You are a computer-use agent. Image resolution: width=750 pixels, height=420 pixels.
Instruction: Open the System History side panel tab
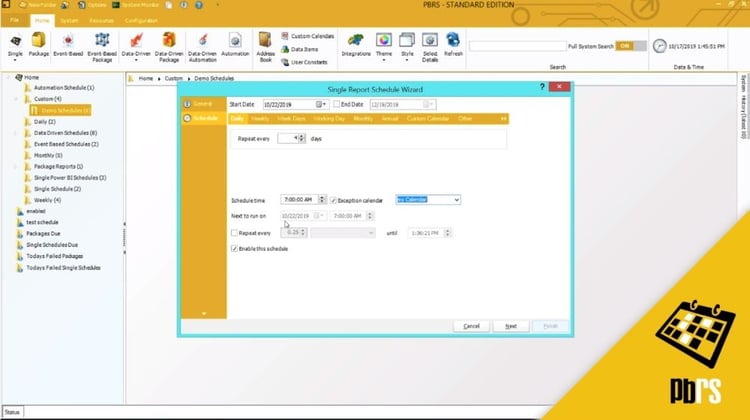(743, 106)
